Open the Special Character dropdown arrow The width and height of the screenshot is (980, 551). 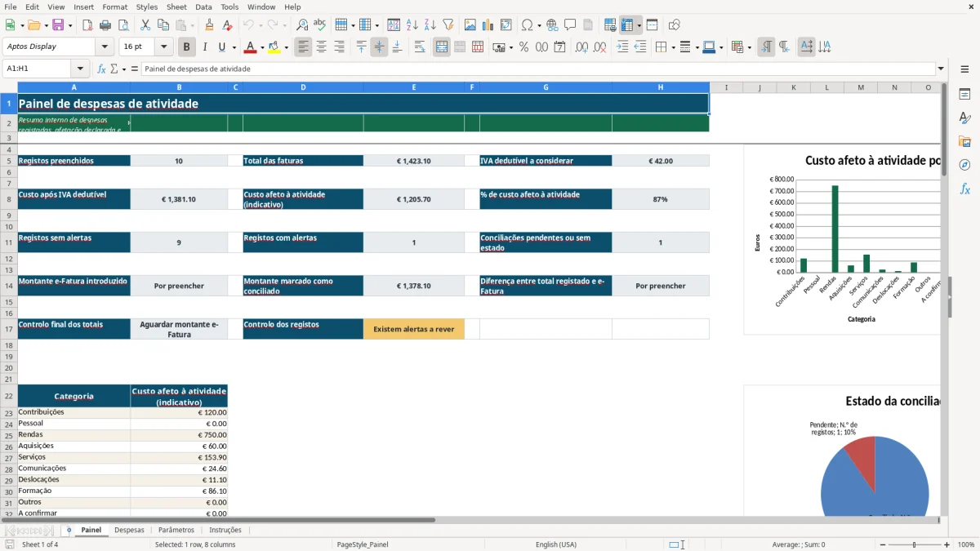coord(540,25)
